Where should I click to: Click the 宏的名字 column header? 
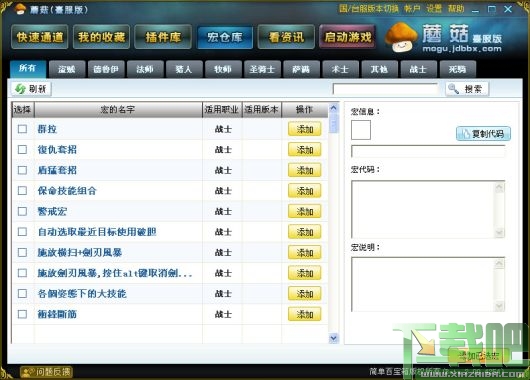(x=118, y=110)
